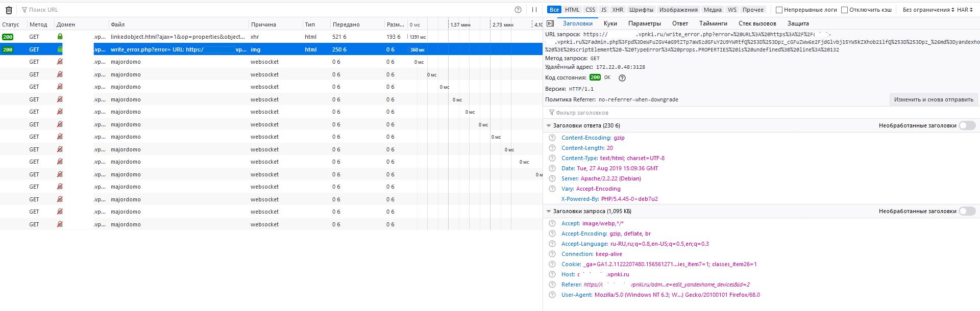Pause network recording with the pause icon
The height and width of the screenshot is (311, 980).
[x=534, y=10]
